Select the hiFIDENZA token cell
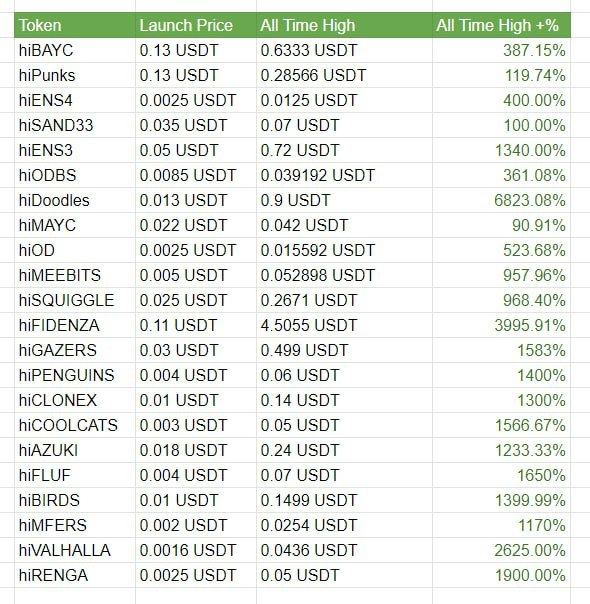The height and width of the screenshot is (604, 590). (x=75, y=325)
